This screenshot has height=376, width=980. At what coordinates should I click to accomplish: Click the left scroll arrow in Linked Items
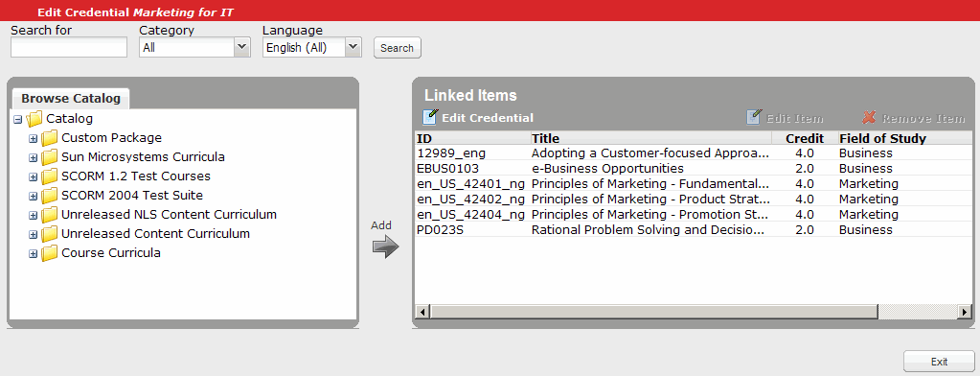(423, 312)
